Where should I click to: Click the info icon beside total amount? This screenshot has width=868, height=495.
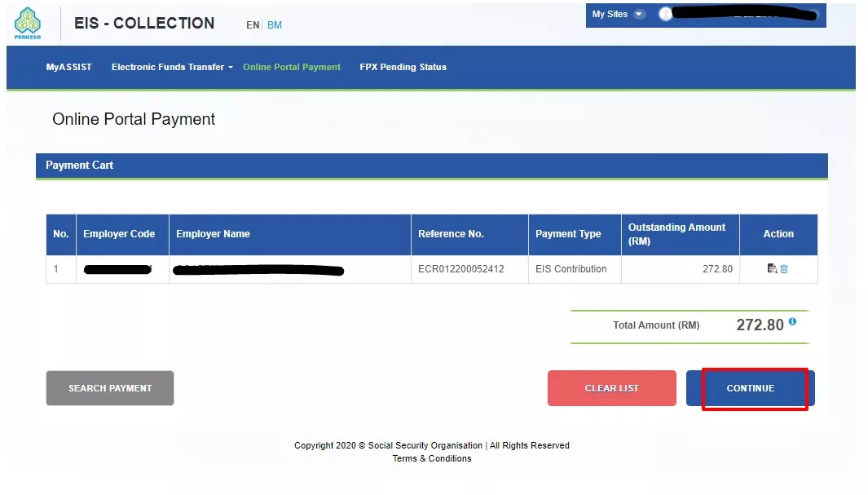coord(793,321)
